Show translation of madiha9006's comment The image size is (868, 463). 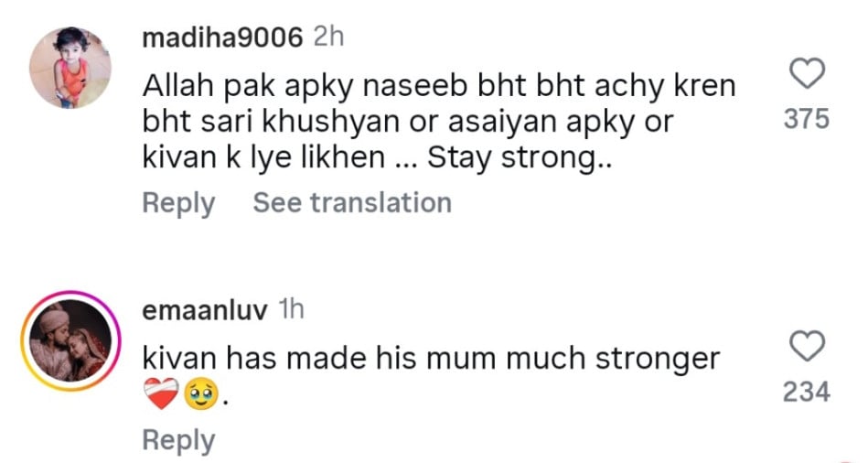pyautogui.click(x=352, y=203)
